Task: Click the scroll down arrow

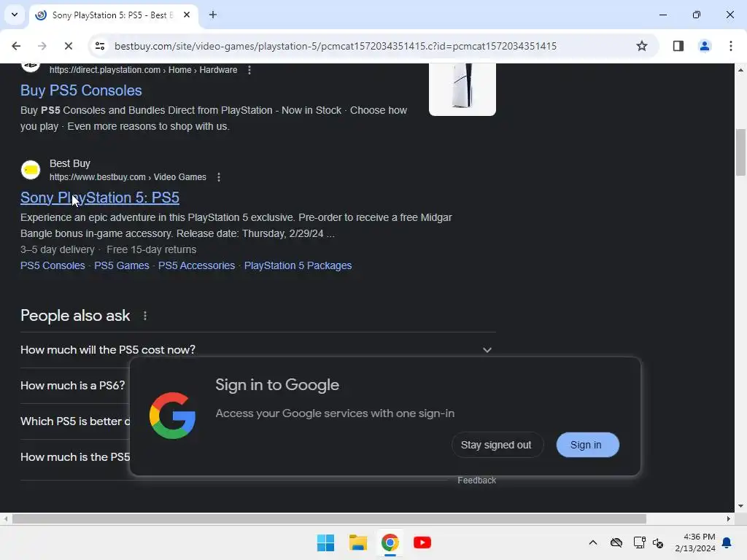Action: 740,506
